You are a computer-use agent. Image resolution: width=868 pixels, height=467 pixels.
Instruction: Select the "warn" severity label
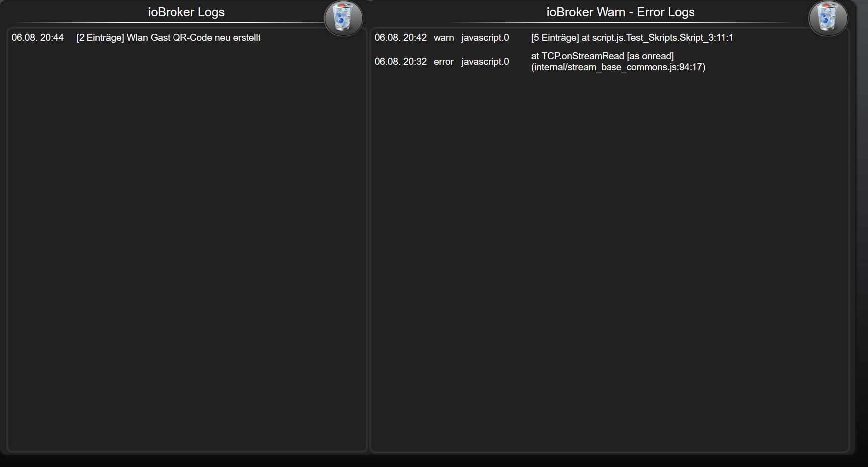444,38
